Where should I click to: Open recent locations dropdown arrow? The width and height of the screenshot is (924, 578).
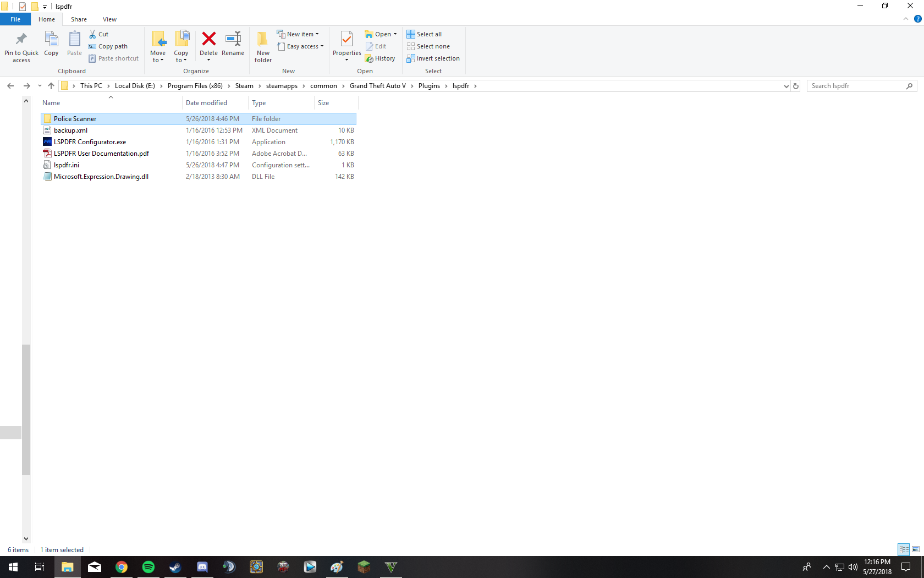[x=40, y=86]
